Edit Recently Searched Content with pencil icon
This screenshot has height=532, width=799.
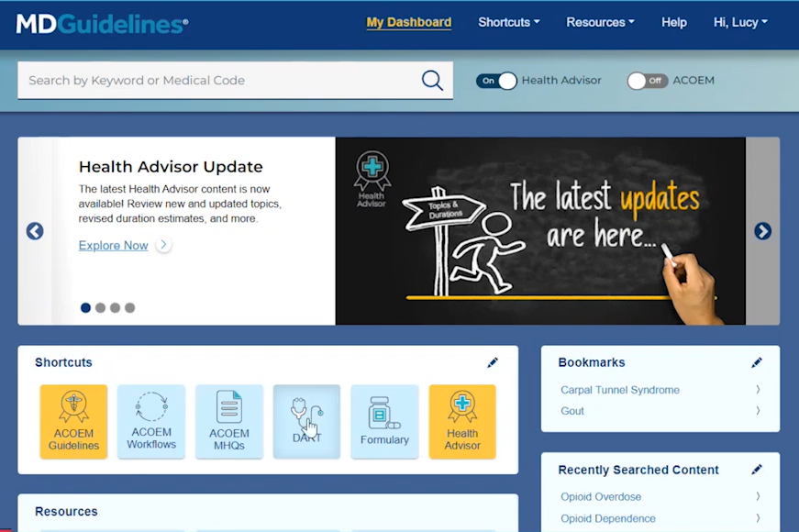point(757,470)
